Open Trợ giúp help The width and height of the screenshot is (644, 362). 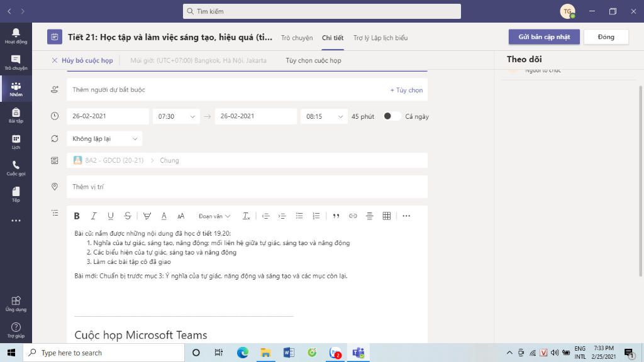tap(16, 331)
